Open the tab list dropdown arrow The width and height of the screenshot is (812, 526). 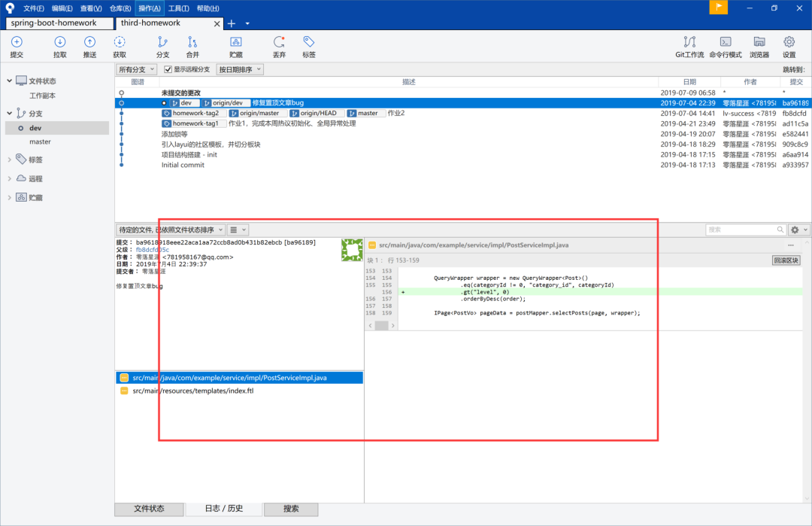pos(247,23)
